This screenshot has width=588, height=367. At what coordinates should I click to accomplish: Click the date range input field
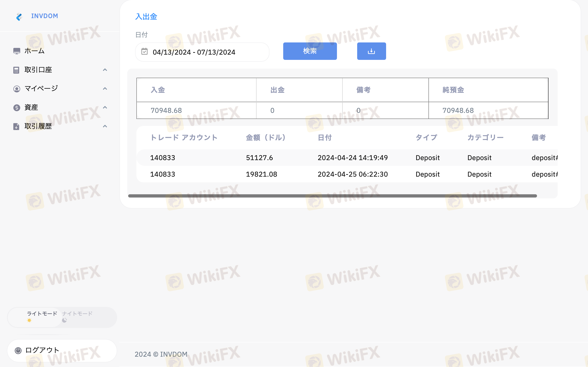[202, 52]
